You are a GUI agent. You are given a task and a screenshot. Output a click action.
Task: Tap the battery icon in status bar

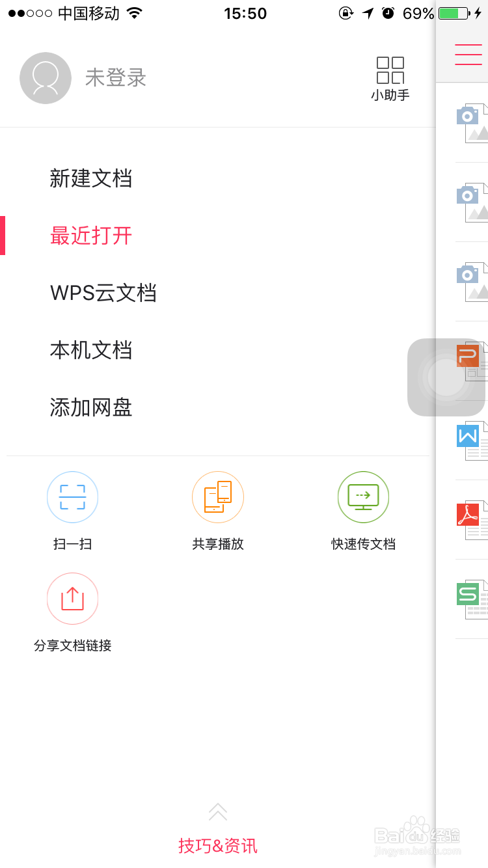[x=454, y=13]
